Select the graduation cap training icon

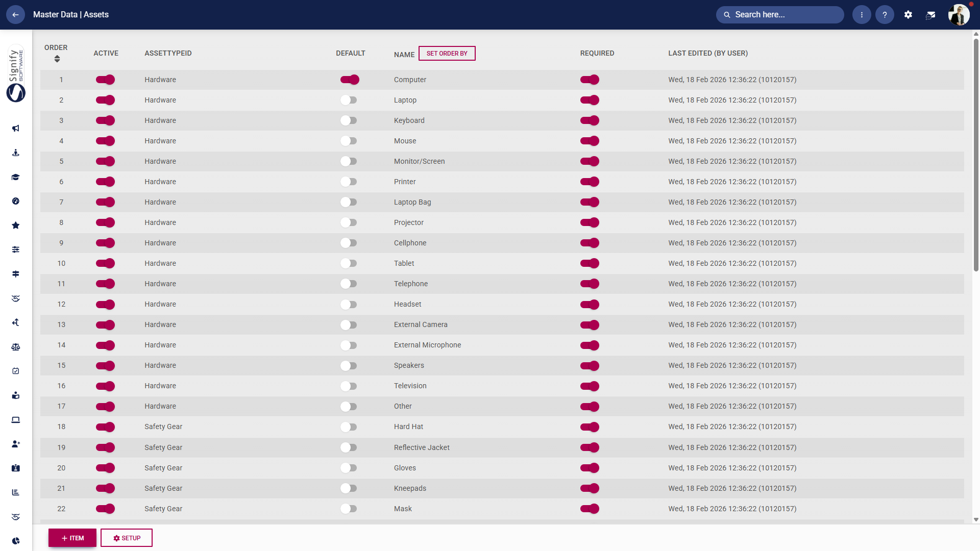(x=16, y=177)
